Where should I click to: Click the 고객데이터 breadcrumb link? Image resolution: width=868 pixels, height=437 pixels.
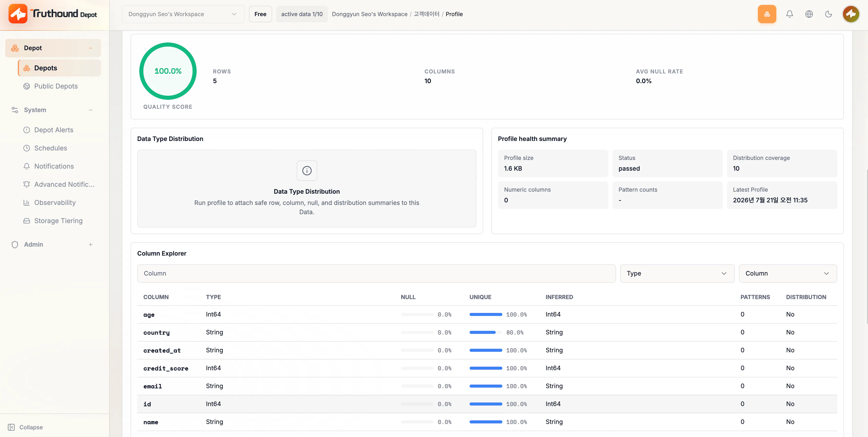tap(426, 14)
